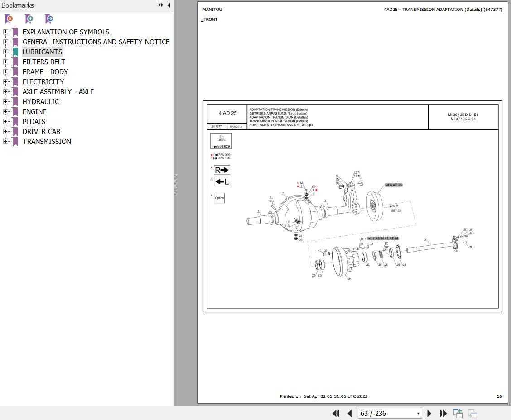The height and width of the screenshot is (420, 511).
Task: Click inside the page number field
Action: (x=385, y=413)
